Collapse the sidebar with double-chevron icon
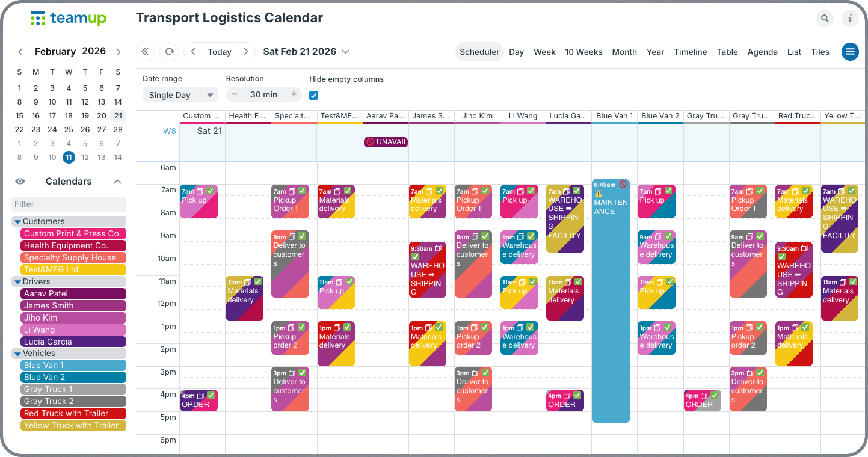 (145, 52)
